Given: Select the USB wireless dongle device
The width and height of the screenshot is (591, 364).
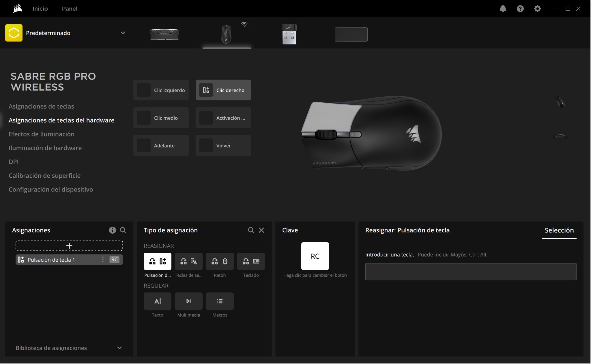Looking at the screenshot, I should [x=289, y=34].
